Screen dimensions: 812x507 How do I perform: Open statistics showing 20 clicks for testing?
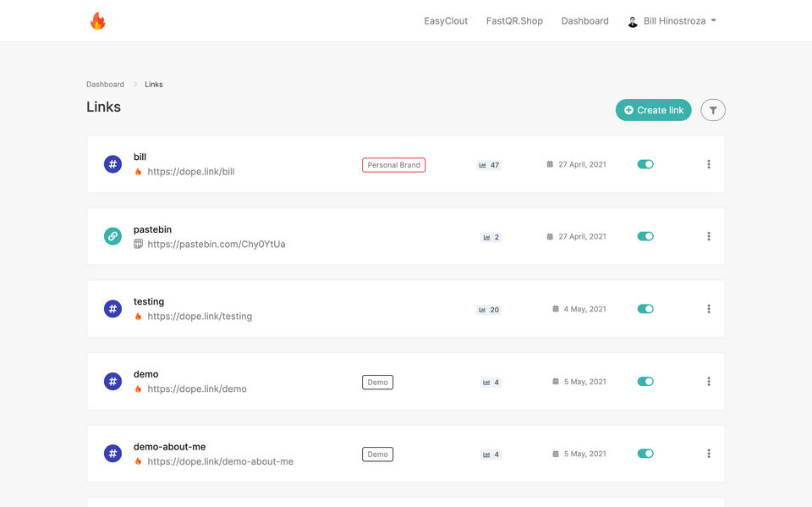(489, 310)
